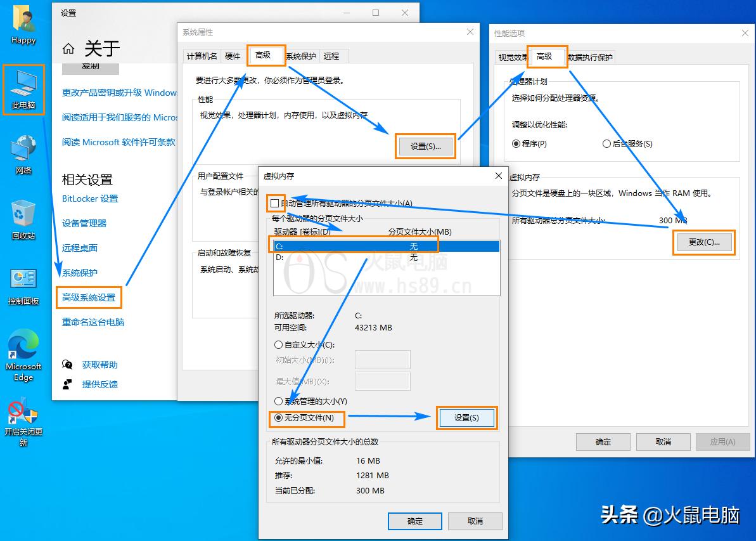The height and width of the screenshot is (541, 756).
Task: Select the 无分页文件 radio option
Action: pyautogui.click(x=279, y=419)
